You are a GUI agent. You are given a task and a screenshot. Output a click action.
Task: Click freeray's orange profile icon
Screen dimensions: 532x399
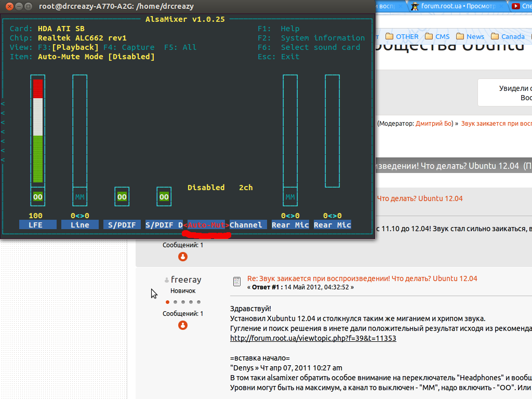[183, 325]
